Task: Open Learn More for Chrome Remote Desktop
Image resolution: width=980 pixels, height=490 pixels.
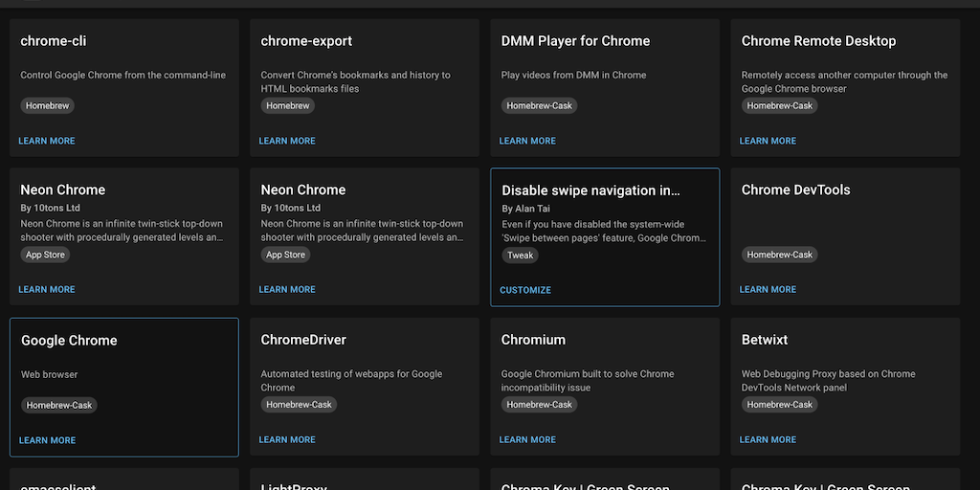Action: click(x=768, y=141)
